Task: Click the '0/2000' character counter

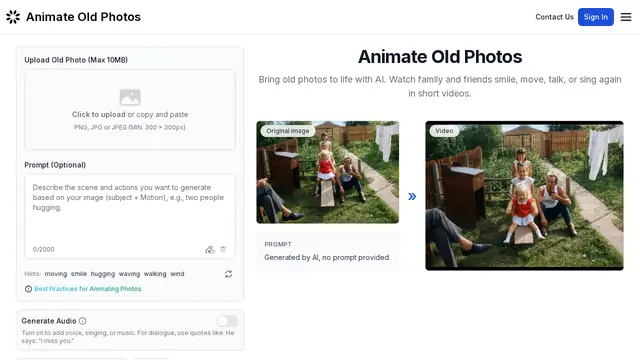Action: click(43, 249)
